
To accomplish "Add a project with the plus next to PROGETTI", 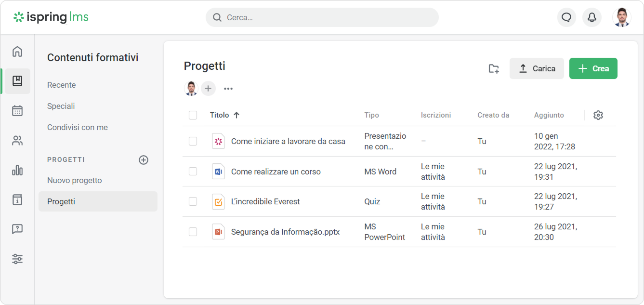I will [x=144, y=160].
